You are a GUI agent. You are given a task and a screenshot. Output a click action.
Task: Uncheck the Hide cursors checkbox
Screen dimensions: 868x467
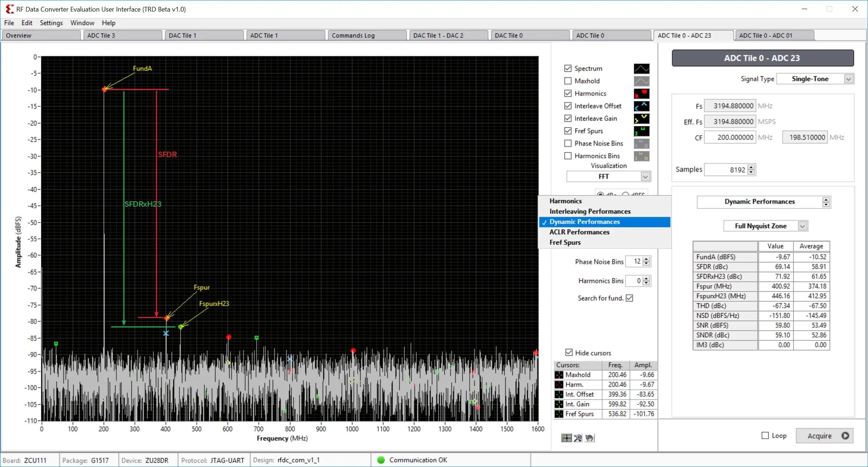point(569,353)
